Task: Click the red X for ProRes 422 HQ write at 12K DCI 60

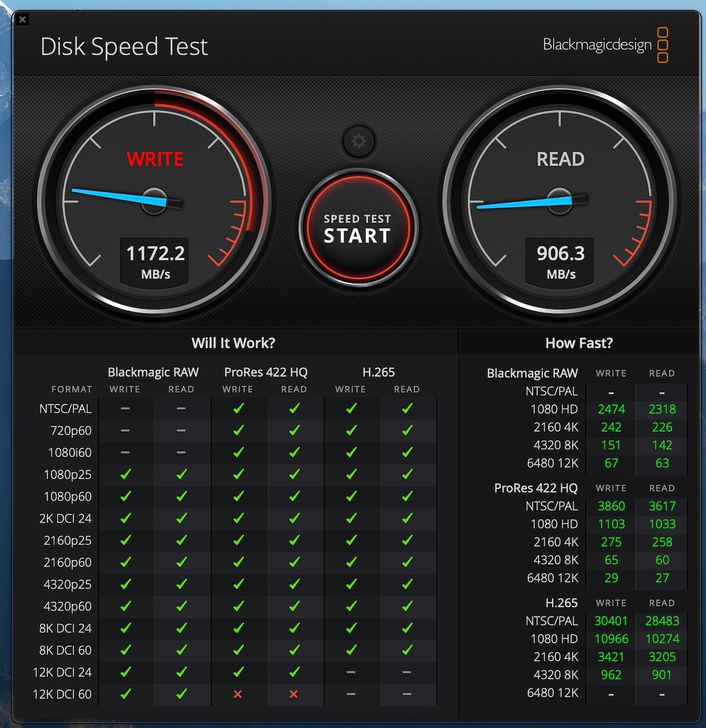Action: 238,694
